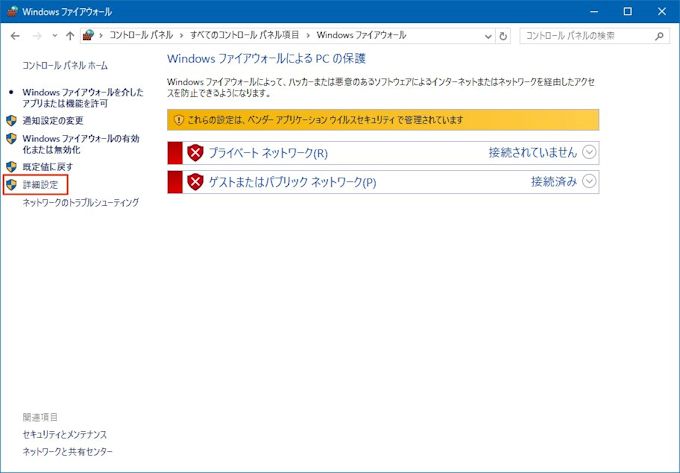Click shield icon beside 既定値に戻す

pyautogui.click(x=11, y=167)
